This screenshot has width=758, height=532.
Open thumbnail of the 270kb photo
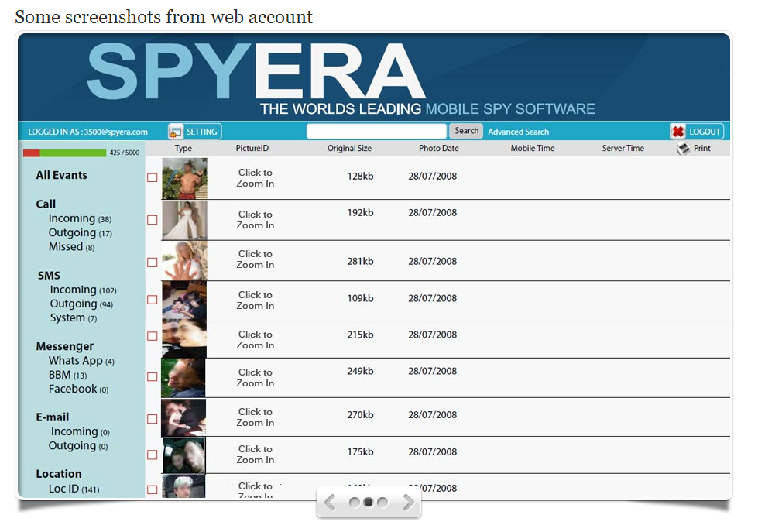[x=183, y=417]
